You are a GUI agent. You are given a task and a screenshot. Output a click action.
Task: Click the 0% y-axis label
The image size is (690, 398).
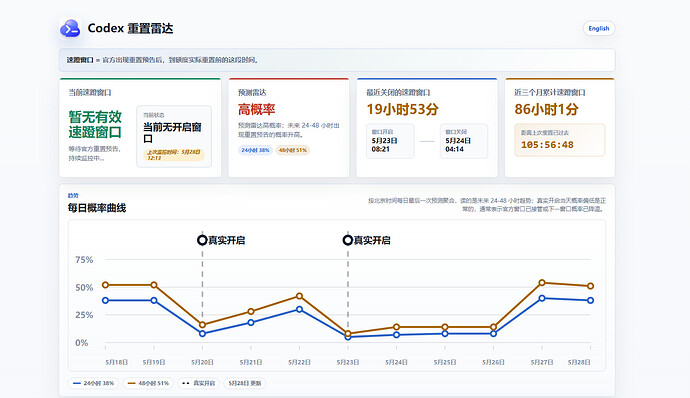(82, 343)
